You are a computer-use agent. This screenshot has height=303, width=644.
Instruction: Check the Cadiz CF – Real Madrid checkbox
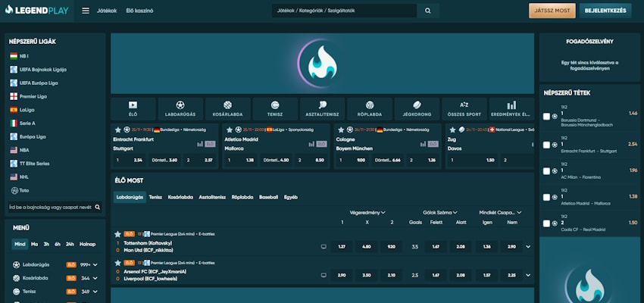click(546, 223)
